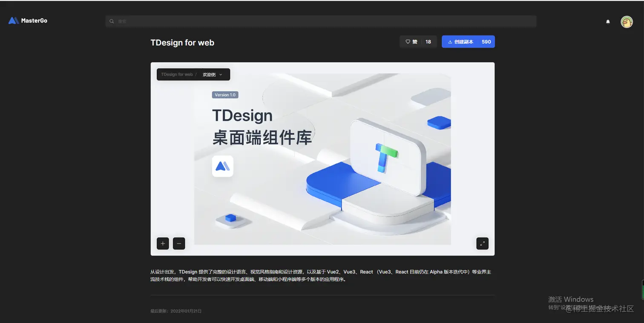
Task: Focus the top search field
Action: (321, 21)
